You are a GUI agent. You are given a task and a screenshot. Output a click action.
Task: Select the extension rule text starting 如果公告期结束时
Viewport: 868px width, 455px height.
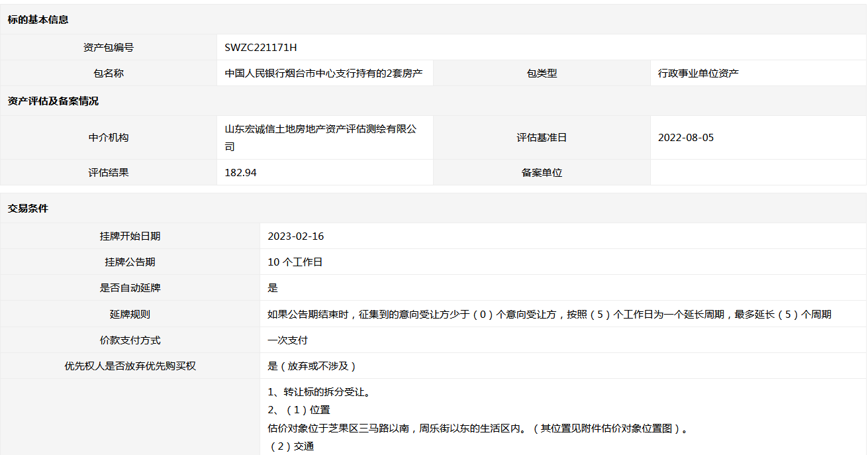[550, 315]
